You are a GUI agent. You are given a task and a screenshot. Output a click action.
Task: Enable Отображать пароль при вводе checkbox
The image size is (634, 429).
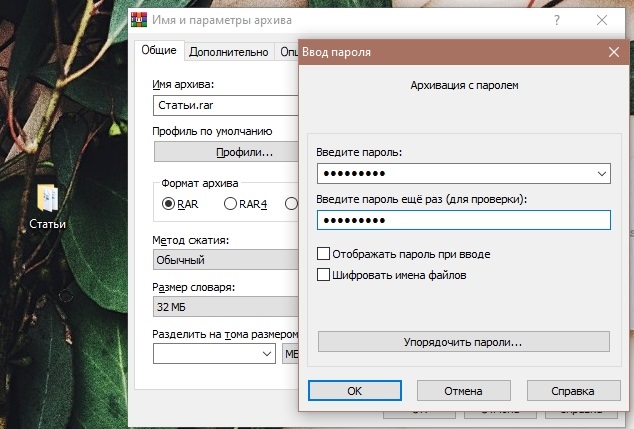323,254
